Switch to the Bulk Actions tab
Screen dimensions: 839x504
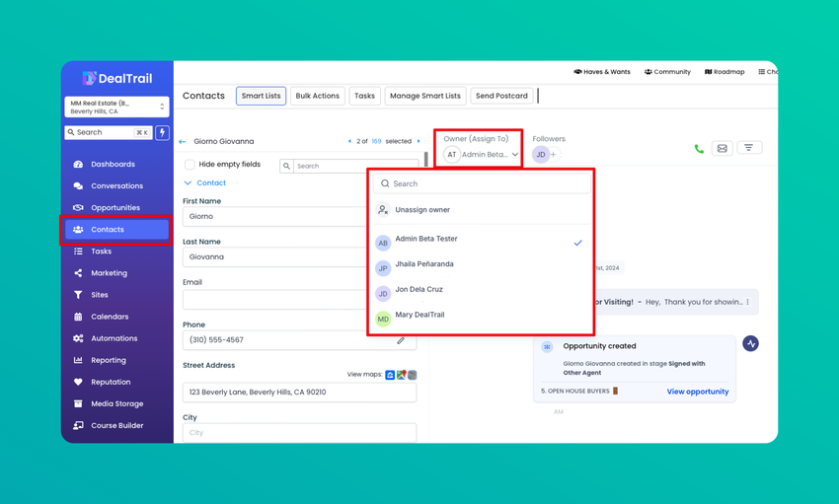tap(317, 96)
